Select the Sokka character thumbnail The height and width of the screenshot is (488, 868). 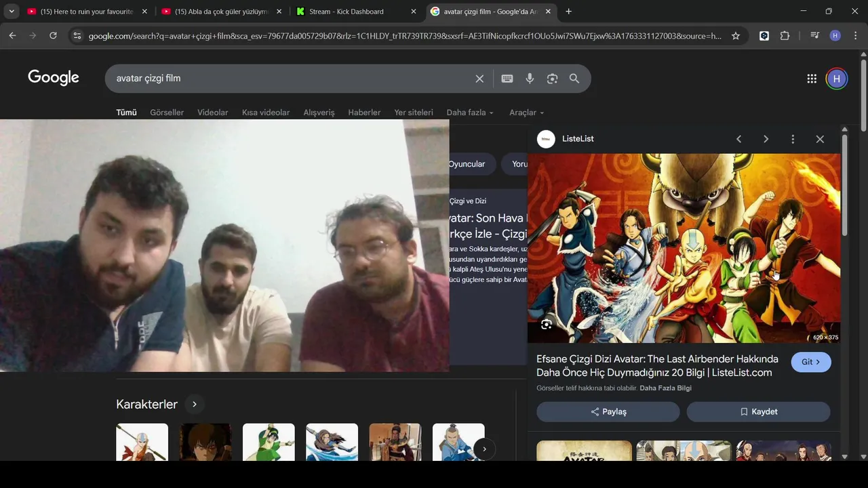pyautogui.click(x=458, y=443)
